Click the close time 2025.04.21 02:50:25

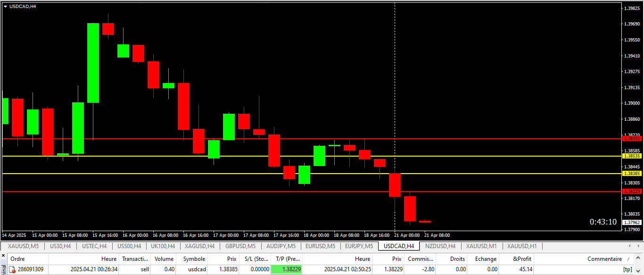347,269
